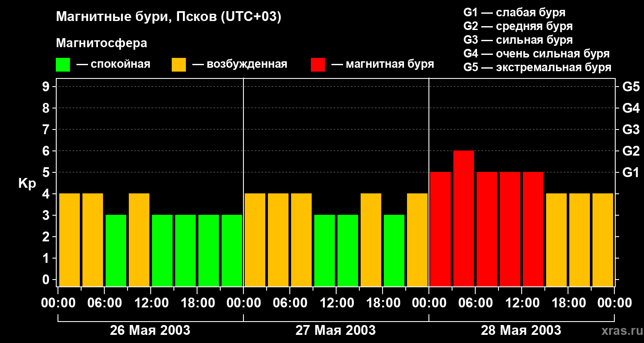Click the '00:00' label starting 26 Мая
644x343 pixels.
(x=58, y=303)
